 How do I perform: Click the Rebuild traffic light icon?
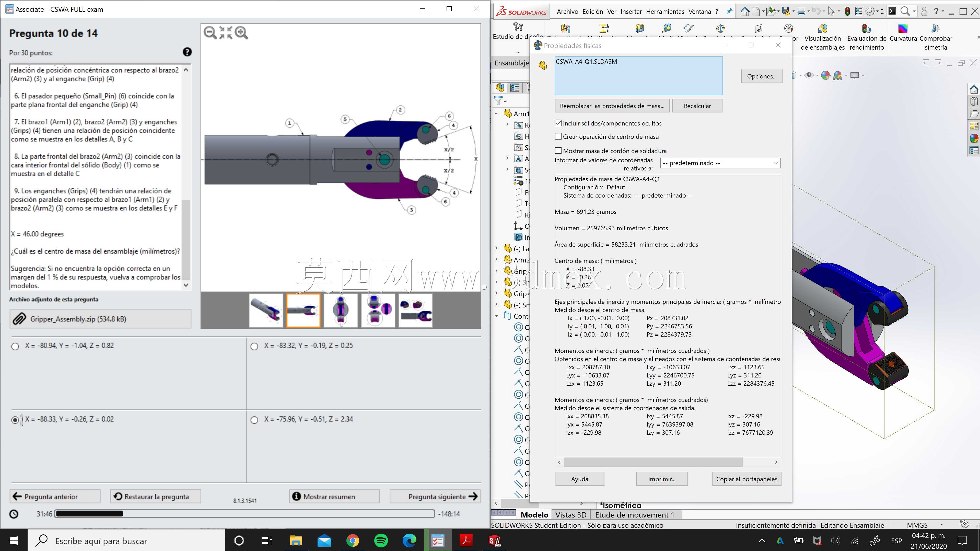[x=848, y=12]
